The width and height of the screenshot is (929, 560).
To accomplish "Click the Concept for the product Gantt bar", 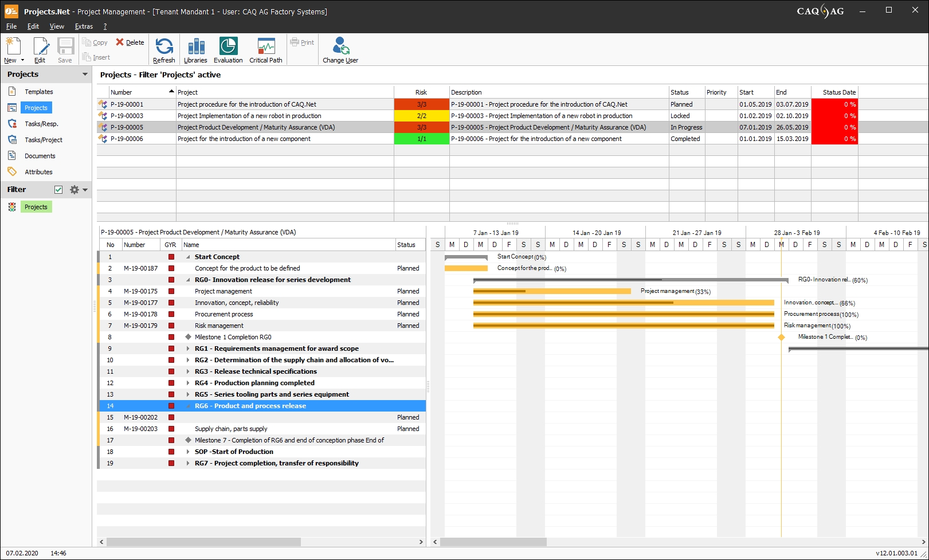I will [x=466, y=268].
